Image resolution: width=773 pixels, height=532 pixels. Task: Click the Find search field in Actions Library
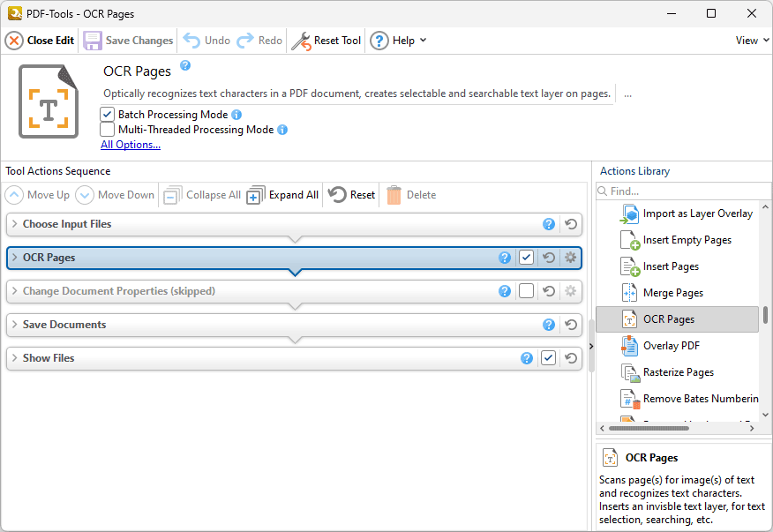click(675, 191)
